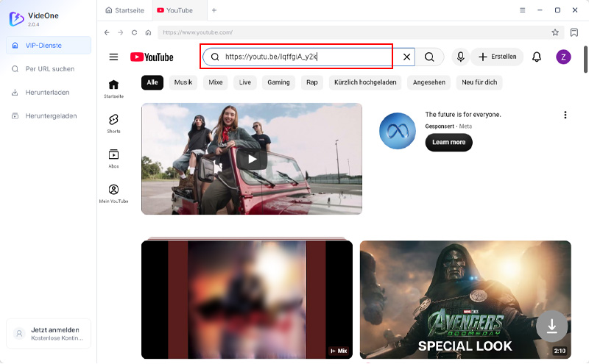The image size is (589, 364).
Task: Select Per URL suchen in sidebar
Action: [49, 69]
